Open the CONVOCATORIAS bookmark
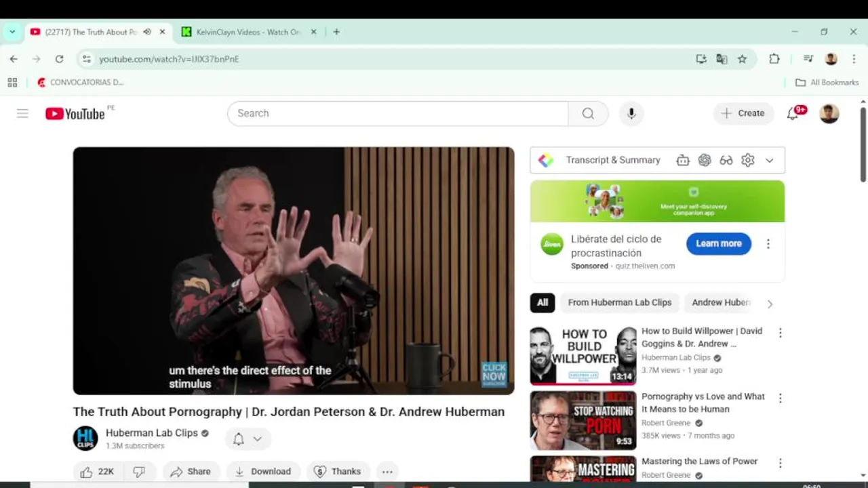The image size is (868, 488). tap(81, 82)
